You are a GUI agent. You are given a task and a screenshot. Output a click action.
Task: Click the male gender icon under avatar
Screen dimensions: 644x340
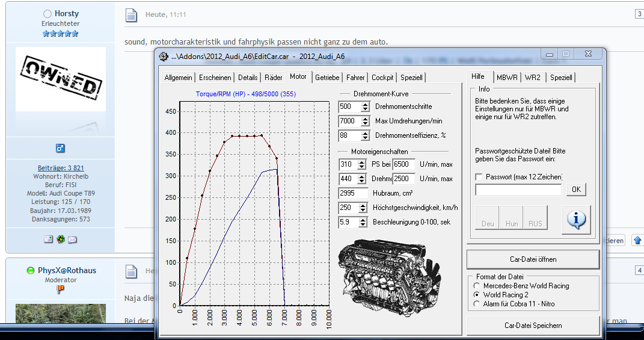pyautogui.click(x=60, y=149)
